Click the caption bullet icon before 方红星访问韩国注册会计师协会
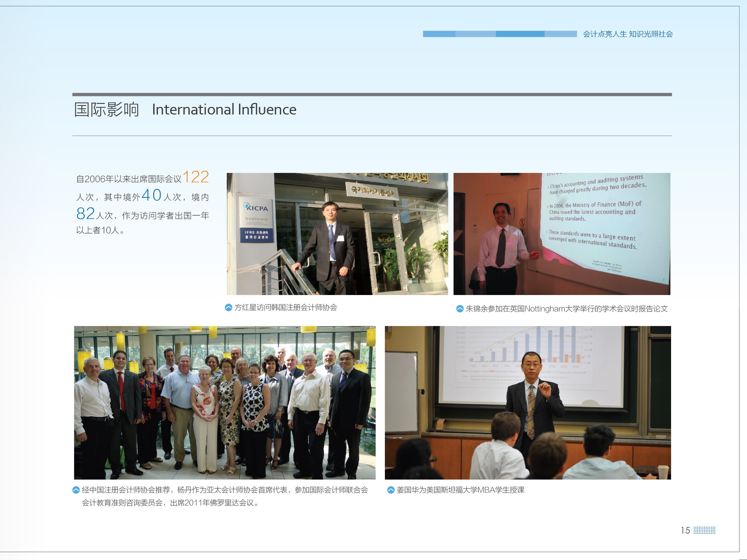This screenshot has width=747, height=560. tap(229, 308)
